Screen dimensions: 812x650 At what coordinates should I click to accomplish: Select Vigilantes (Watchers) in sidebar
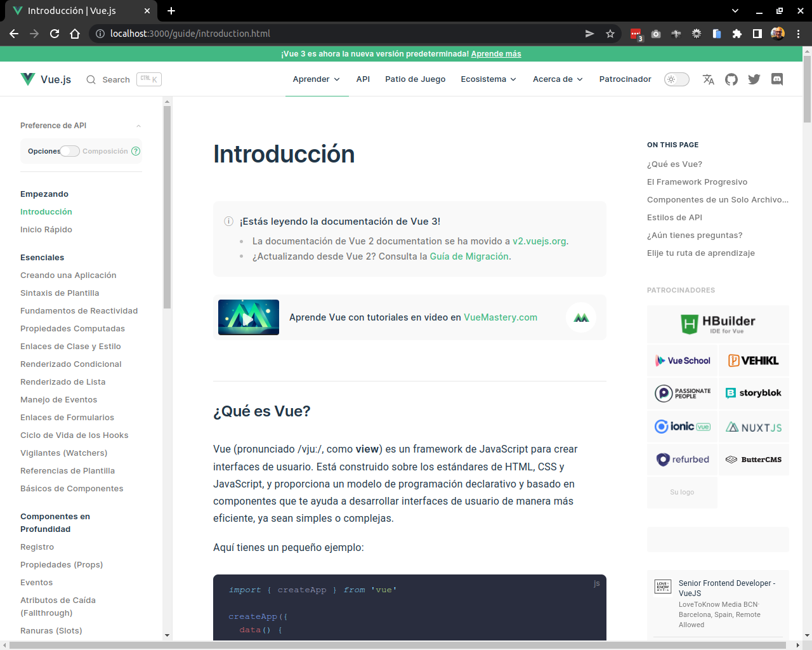coord(63,453)
